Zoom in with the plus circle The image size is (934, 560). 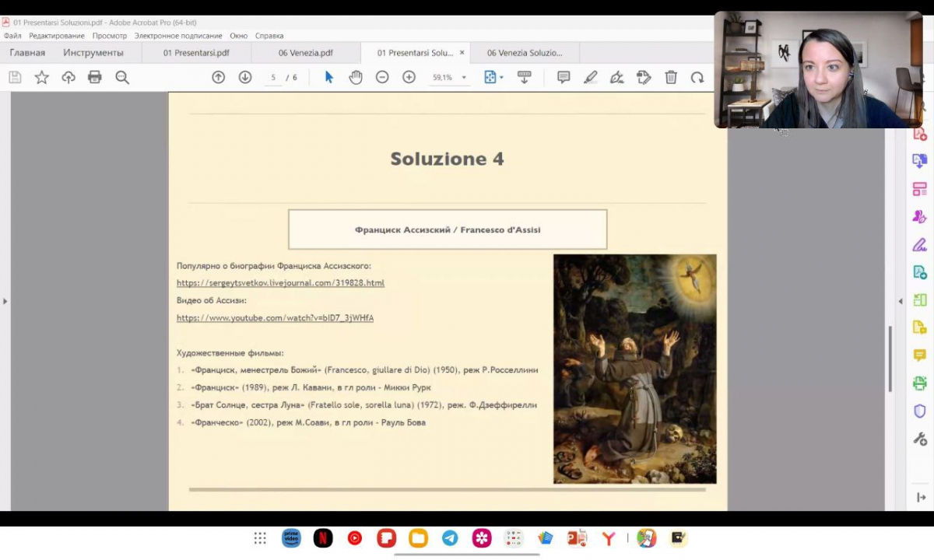tap(409, 77)
